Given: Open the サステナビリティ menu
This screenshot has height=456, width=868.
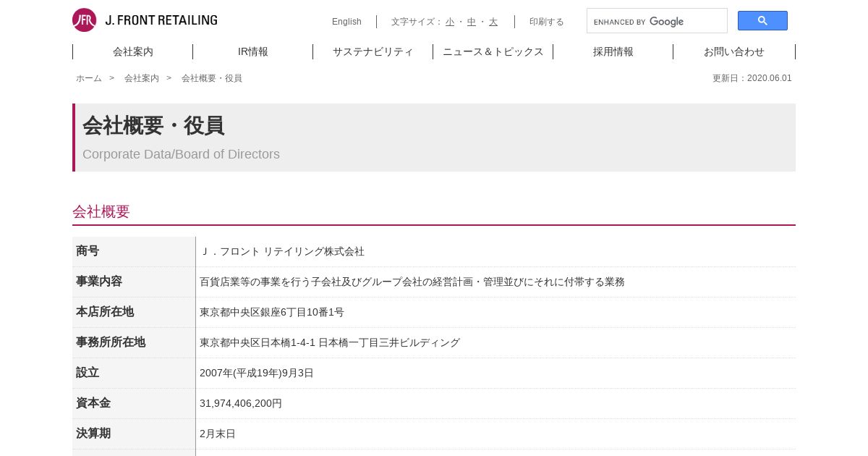Looking at the screenshot, I should [373, 51].
